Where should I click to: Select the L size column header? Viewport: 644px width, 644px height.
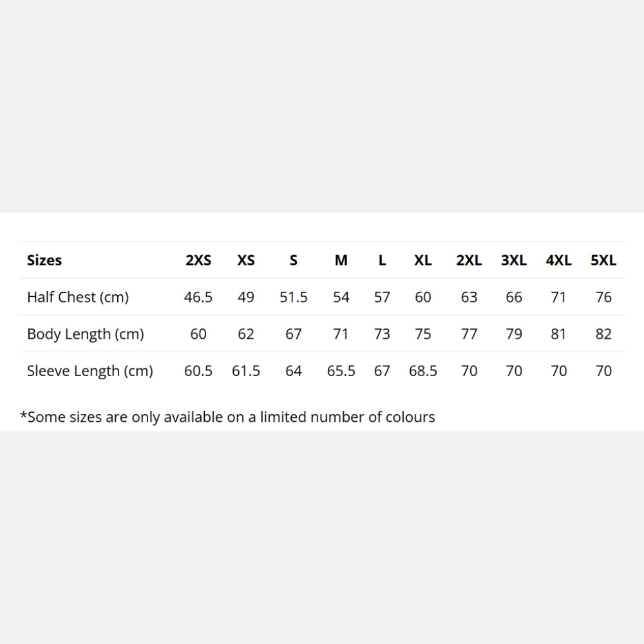click(382, 260)
